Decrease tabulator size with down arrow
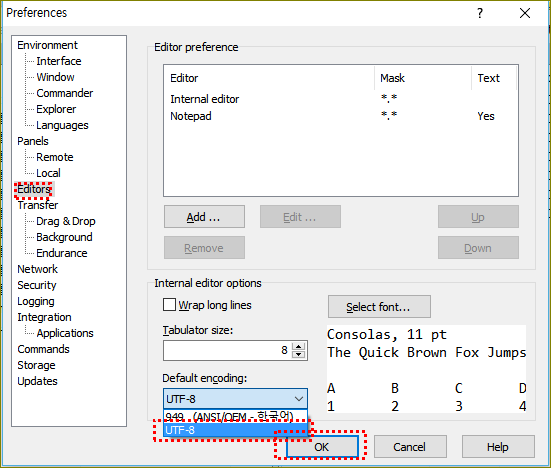This screenshot has height=468, width=551. click(x=299, y=354)
